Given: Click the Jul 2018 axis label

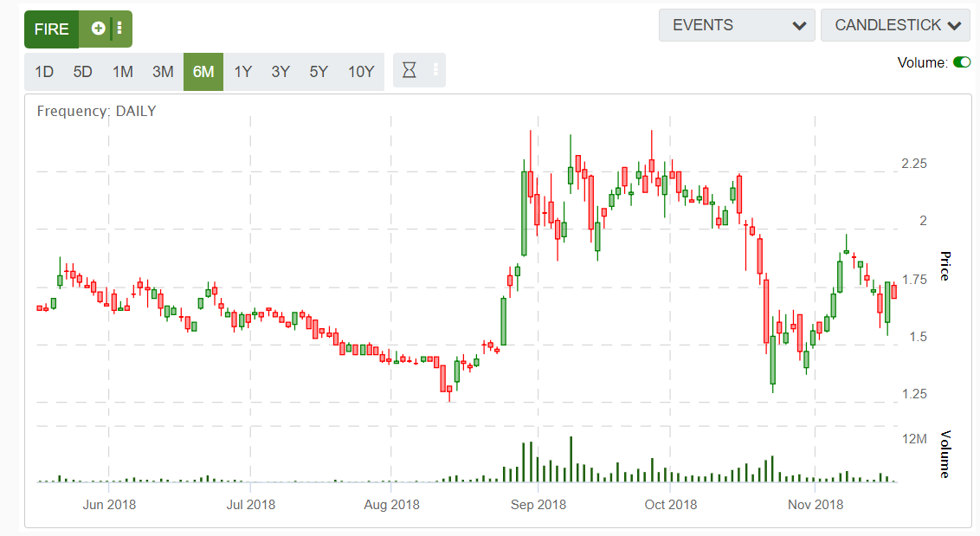Looking at the screenshot, I should click(250, 505).
